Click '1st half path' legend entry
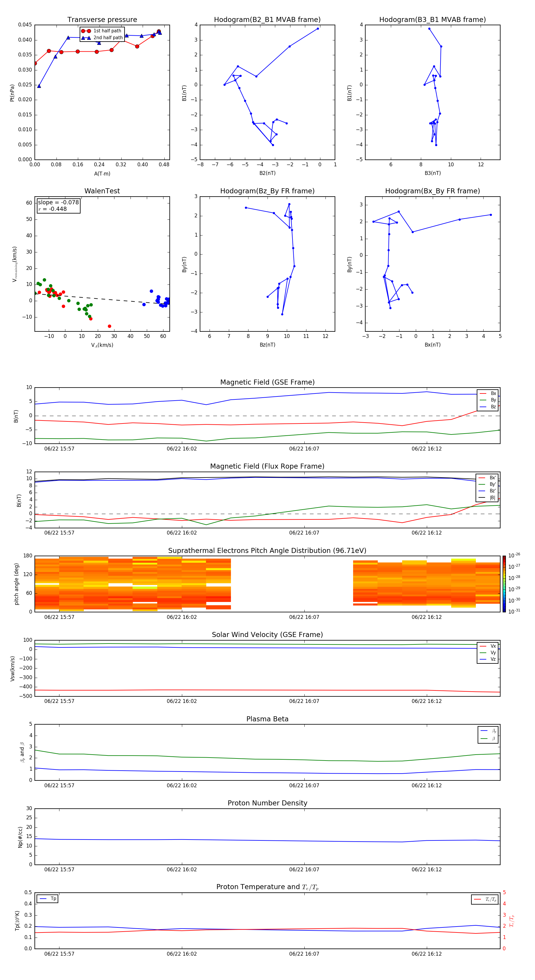Viewport: 535px width, 980px height. coord(102,31)
